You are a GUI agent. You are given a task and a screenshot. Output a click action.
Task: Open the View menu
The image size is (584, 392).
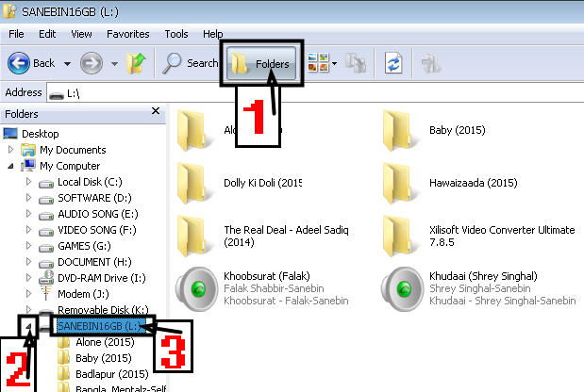[81, 34]
